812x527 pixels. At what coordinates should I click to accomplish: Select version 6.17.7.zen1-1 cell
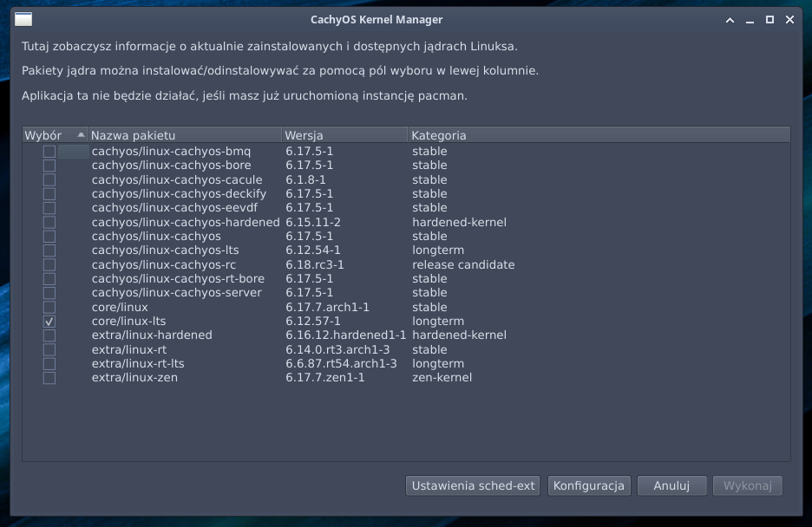[x=325, y=378]
